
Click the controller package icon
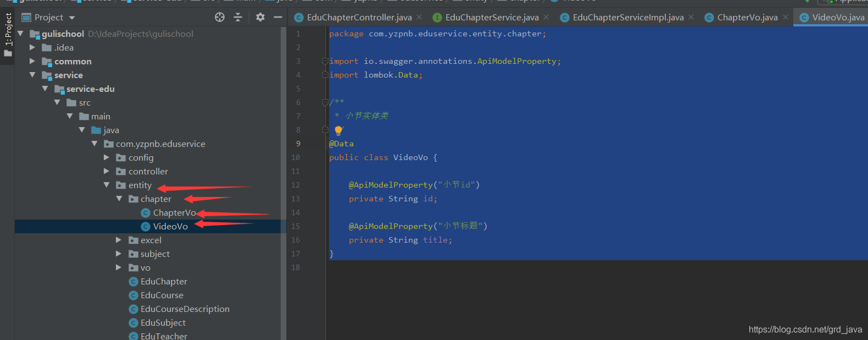[x=121, y=172]
